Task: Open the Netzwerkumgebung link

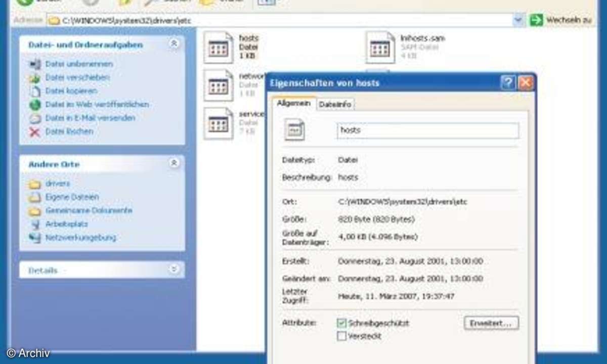Action: tap(80, 237)
